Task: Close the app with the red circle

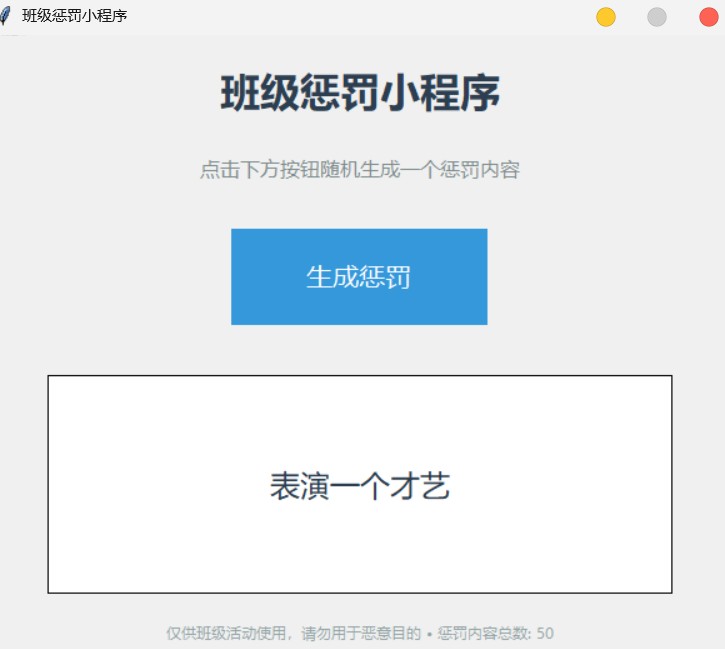Action: pyautogui.click(x=708, y=17)
